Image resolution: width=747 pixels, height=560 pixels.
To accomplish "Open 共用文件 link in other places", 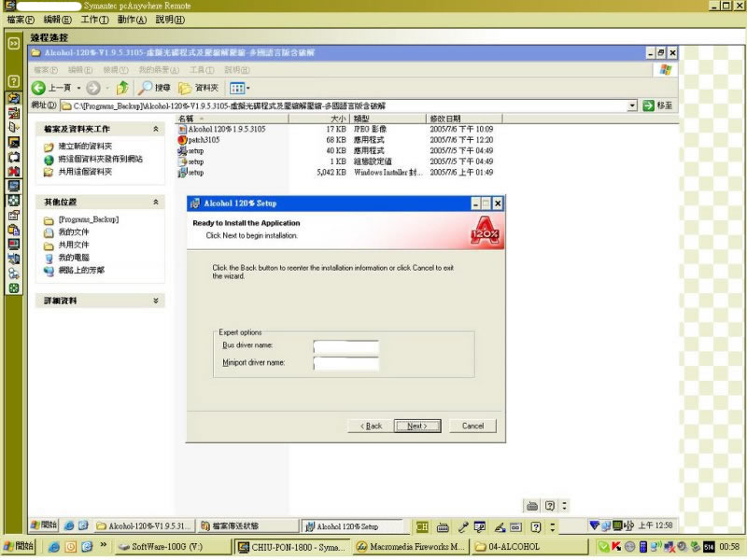I will [74, 245].
